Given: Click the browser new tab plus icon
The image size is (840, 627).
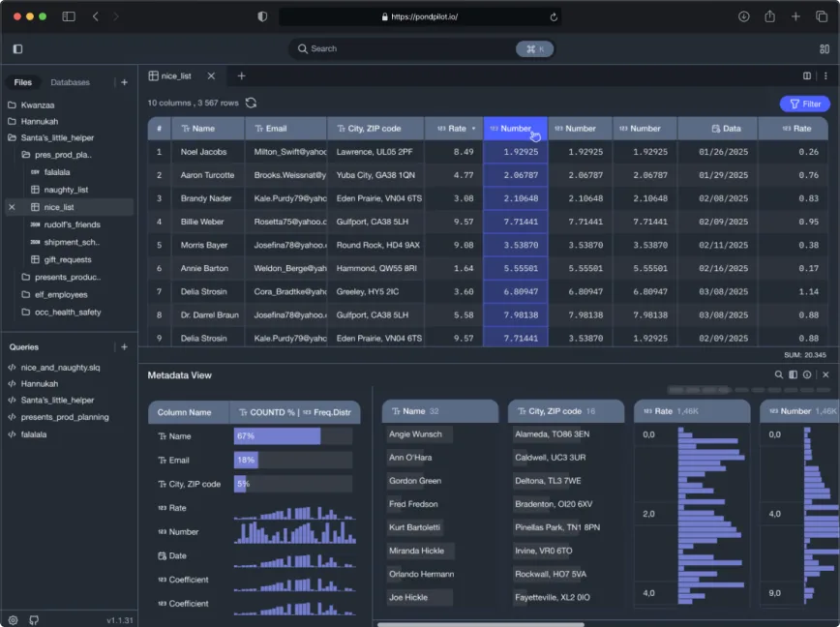Looking at the screenshot, I should click(x=795, y=16).
